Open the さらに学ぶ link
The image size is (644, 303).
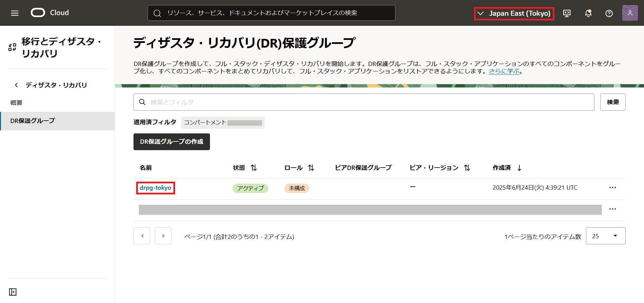coord(504,71)
